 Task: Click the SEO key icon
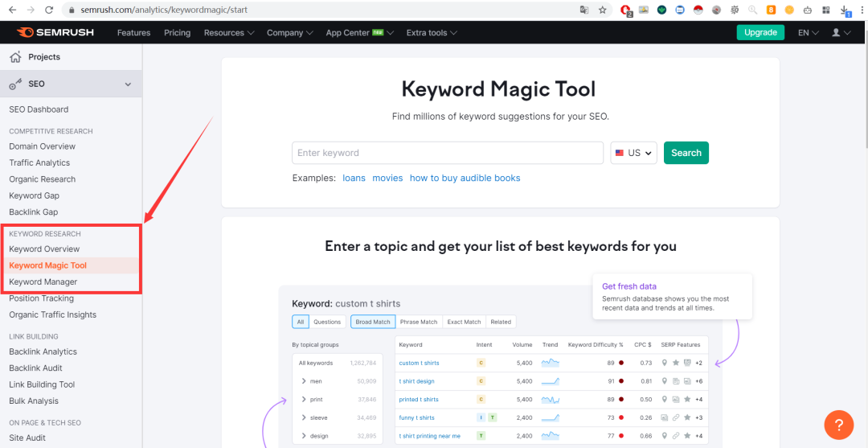click(15, 84)
